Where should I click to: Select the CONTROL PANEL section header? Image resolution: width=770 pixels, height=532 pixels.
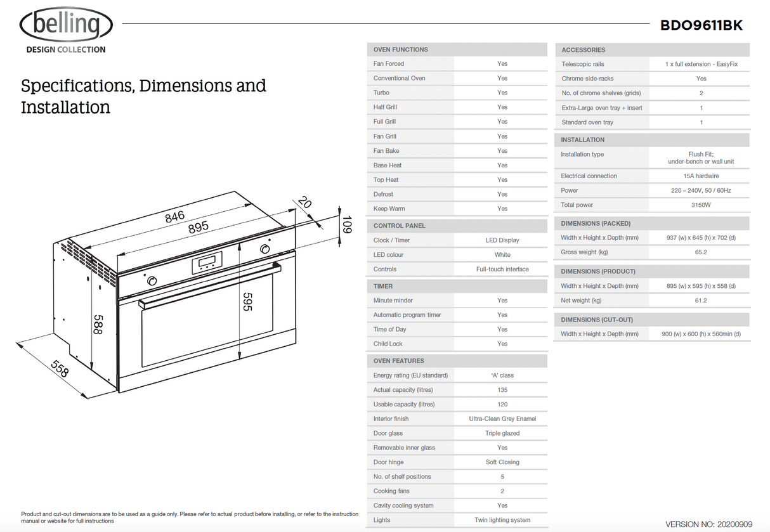point(400,226)
